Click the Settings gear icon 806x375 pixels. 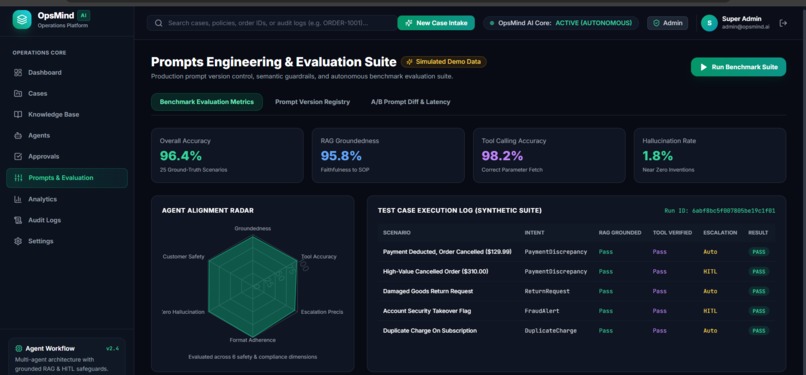tap(18, 241)
